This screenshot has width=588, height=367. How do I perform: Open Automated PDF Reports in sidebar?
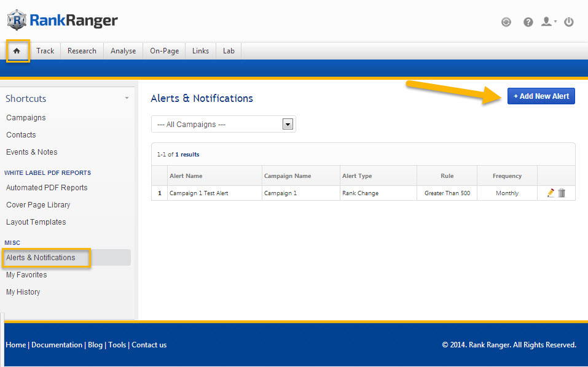[47, 188]
